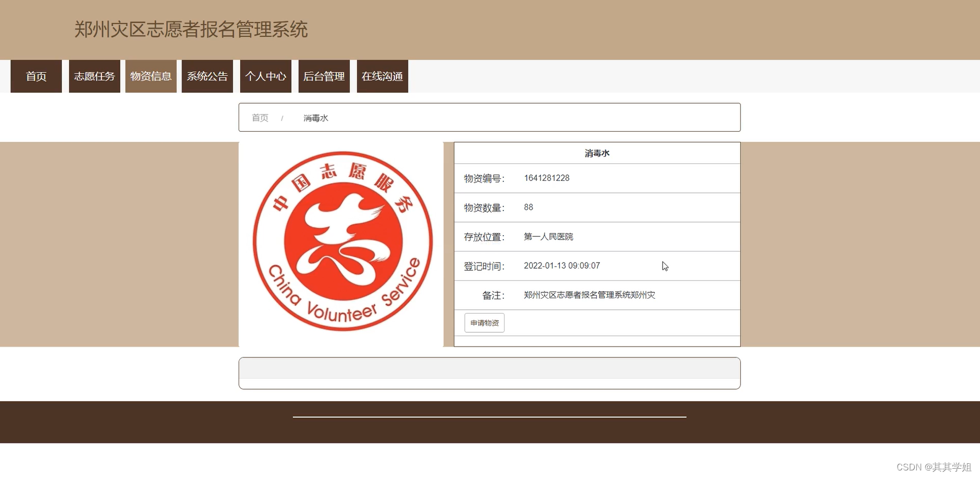Click the 登记时间 label
Viewport: 980px width, 477px height.
(x=484, y=266)
